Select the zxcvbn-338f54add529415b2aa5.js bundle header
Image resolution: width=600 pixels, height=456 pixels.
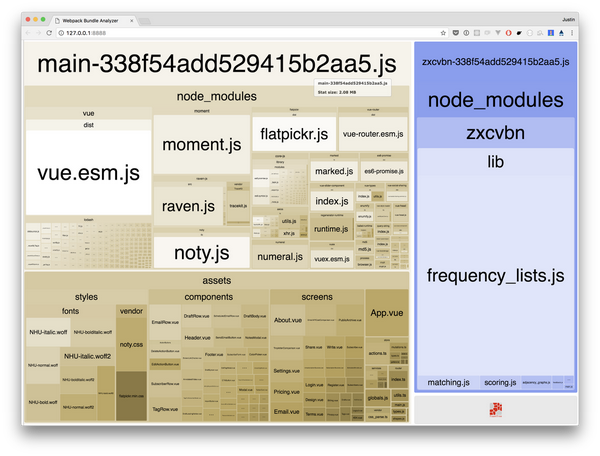point(496,62)
